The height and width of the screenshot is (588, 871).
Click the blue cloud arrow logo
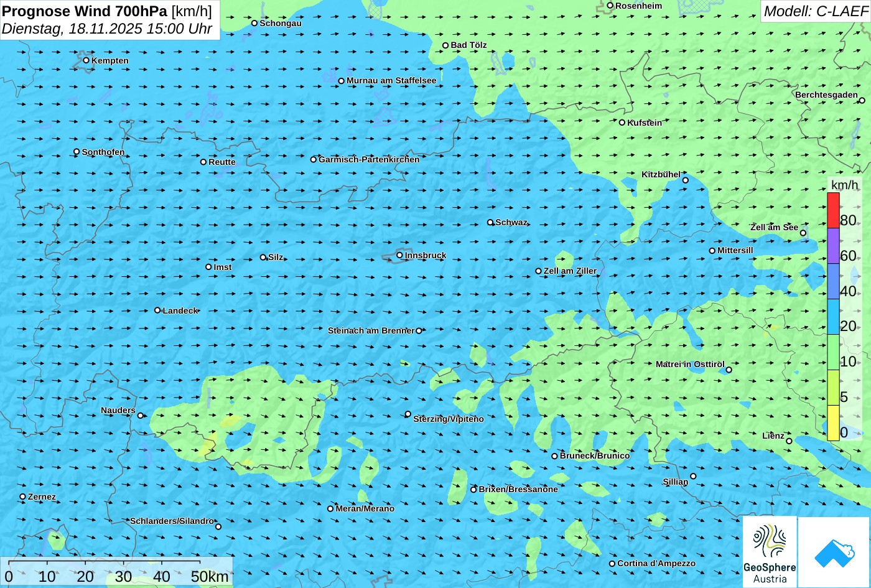click(834, 552)
